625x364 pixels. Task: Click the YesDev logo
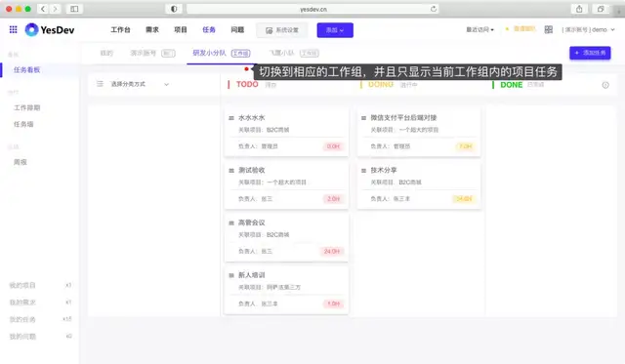[50, 30]
